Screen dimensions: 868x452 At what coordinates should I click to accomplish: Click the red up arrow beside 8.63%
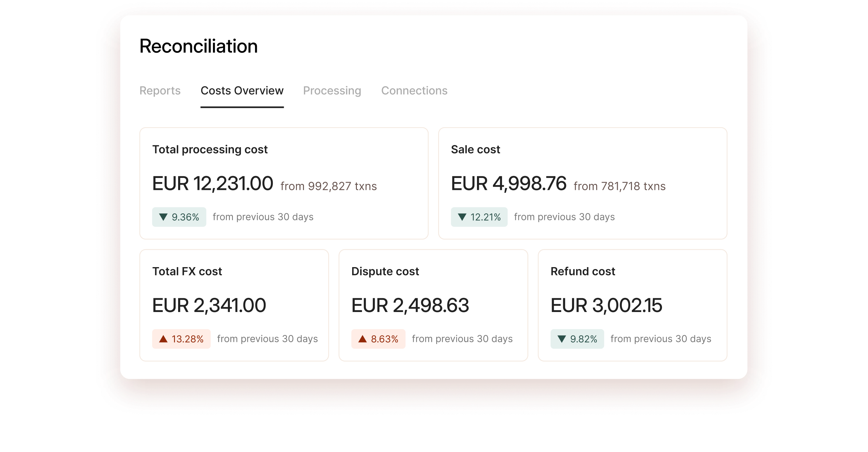pos(362,339)
